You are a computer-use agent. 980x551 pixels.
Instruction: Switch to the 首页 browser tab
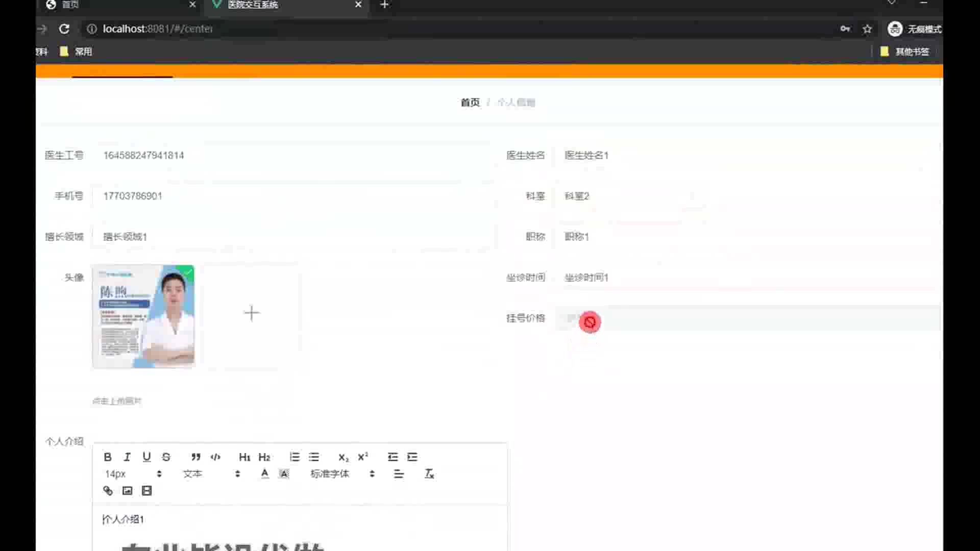coord(70,5)
